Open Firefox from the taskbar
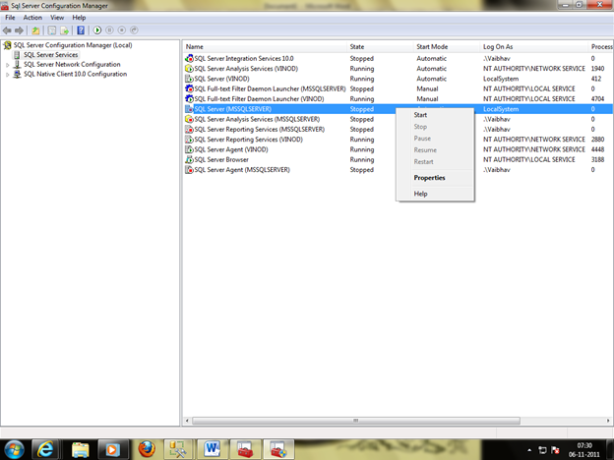This screenshot has height=460, width=614. coord(147,449)
